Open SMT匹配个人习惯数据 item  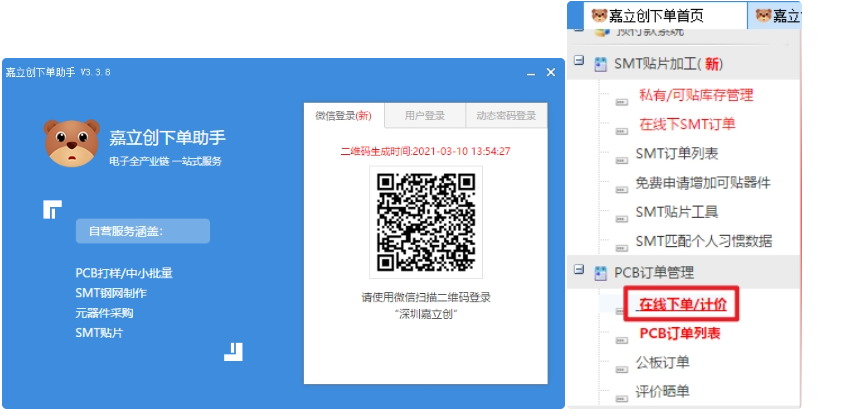pyautogui.click(x=704, y=241)
